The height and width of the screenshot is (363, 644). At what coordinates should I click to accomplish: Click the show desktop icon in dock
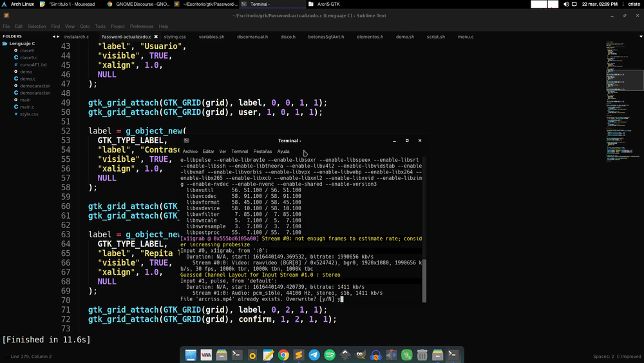click(x=191, y=355)
